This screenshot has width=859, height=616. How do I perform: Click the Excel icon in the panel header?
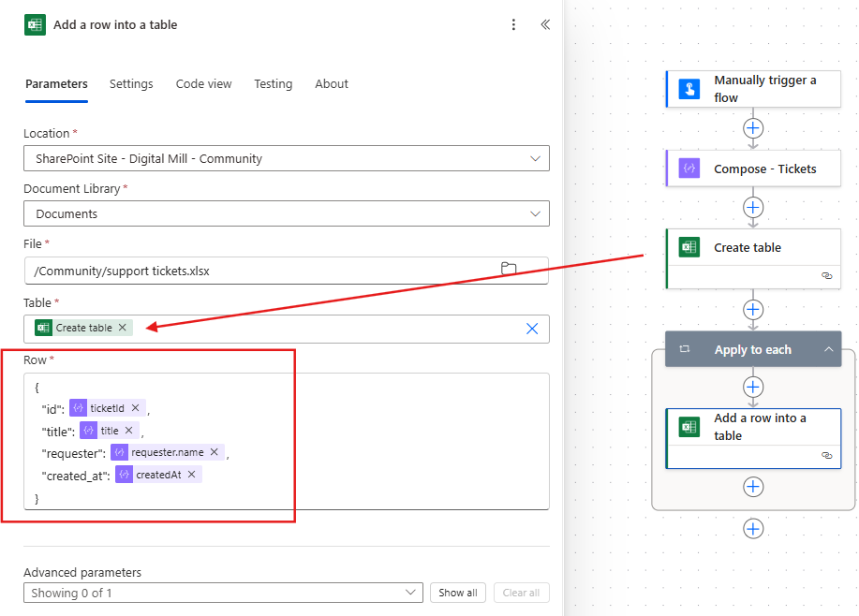34,24
